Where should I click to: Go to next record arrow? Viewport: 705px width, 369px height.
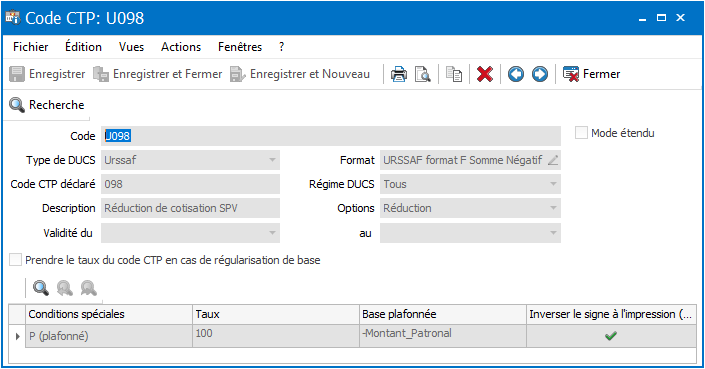point(540,74)
